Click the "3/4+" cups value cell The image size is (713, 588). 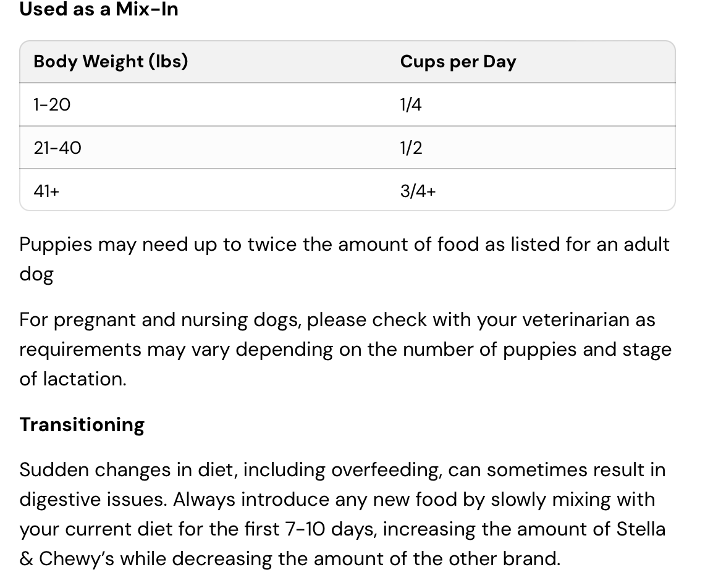tap(418, 191)
